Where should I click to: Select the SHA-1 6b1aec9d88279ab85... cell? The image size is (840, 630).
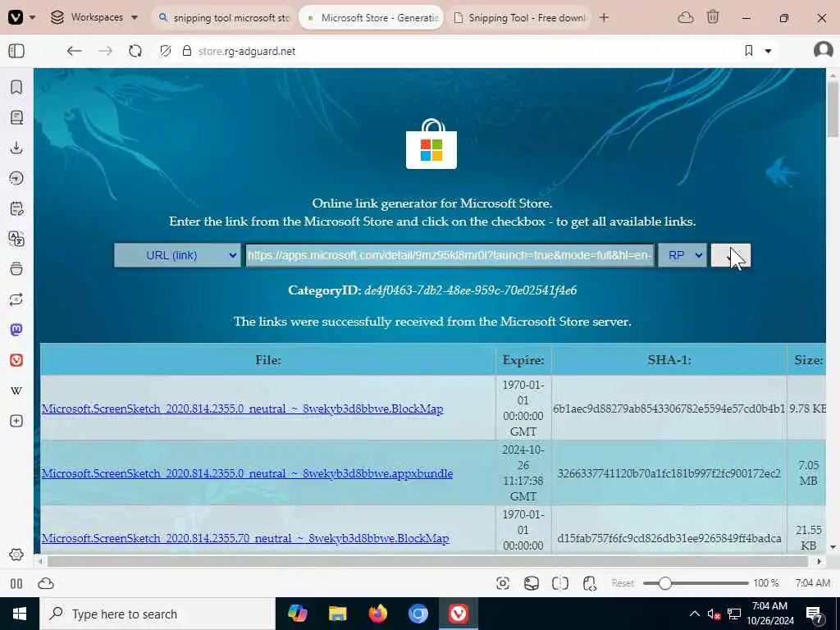click(669, 409)
